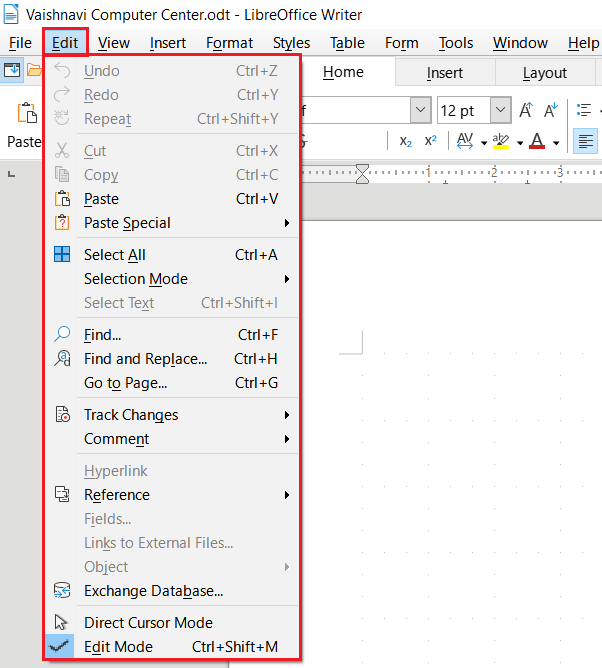Enable Direct Cursor Mode in Edit menu
Screen dimensions: 602x668
[x=172, y=623]
